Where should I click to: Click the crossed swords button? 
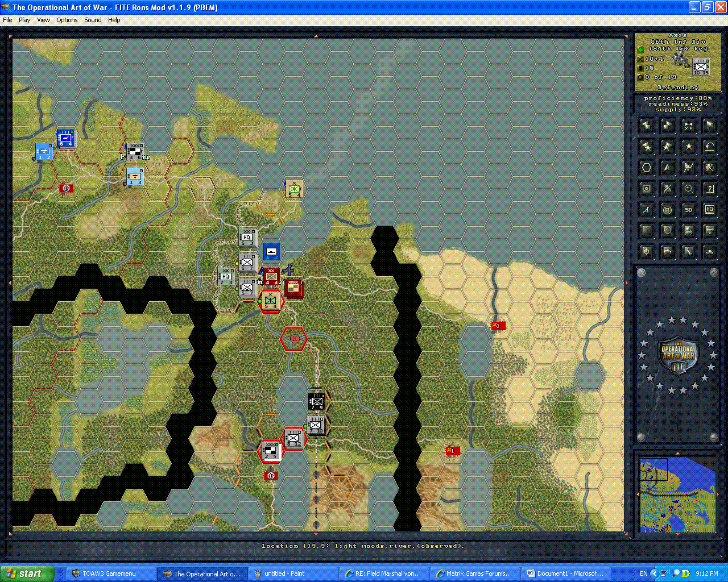click(x=668, y=189)
